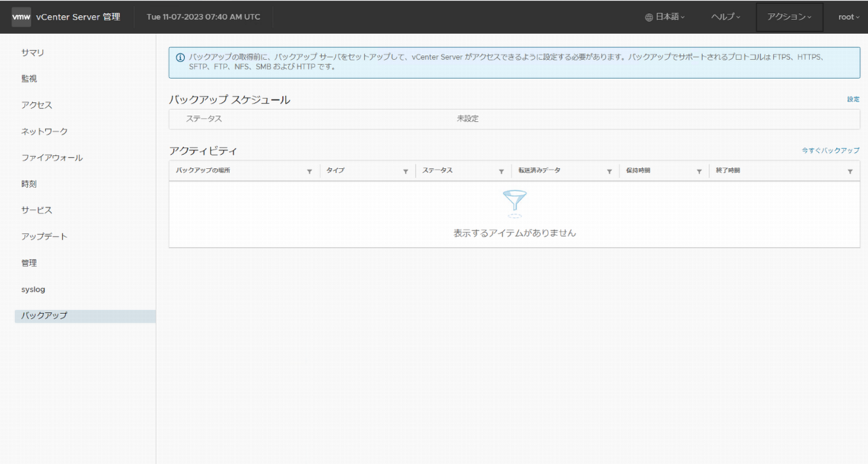868x464 pixels.
Task: Open filter for バックアップの場所 column
Action: pyautogui.click(x=310, y=172)
